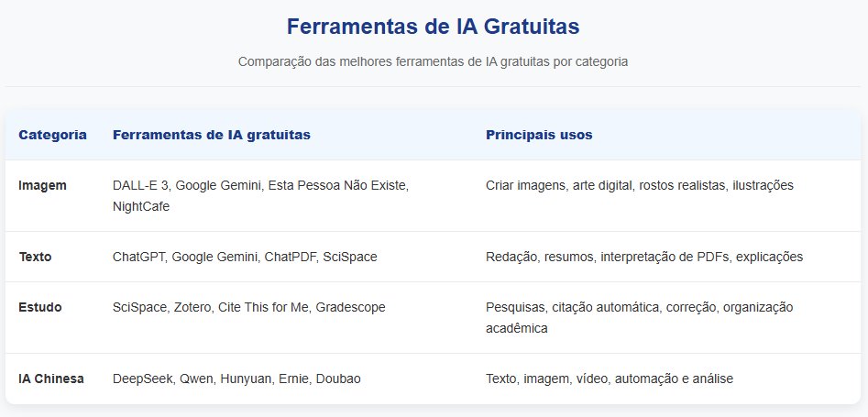Click the 'Principais usos' column header

[x=539, y=135]
